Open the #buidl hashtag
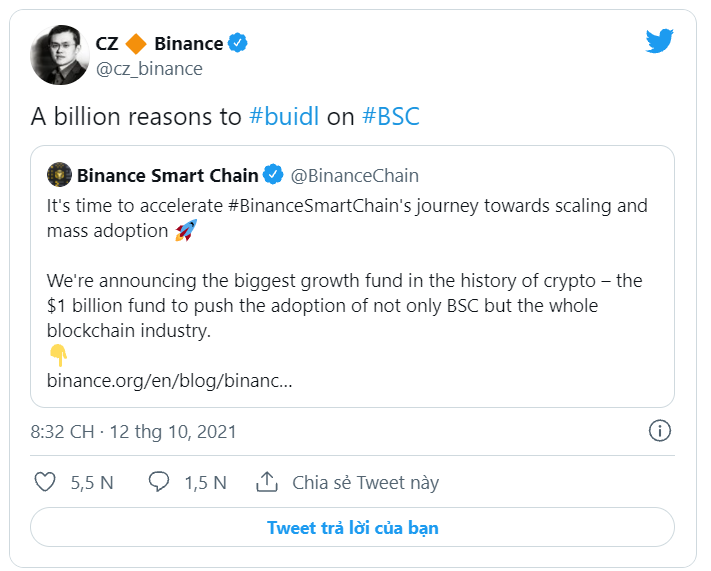Image resolution: width=711 pixels, height=571 pixels. click(x=285, y=116)
